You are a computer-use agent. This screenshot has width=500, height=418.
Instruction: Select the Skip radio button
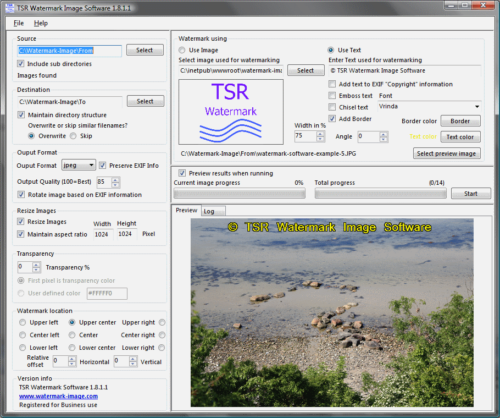(73, 136)
